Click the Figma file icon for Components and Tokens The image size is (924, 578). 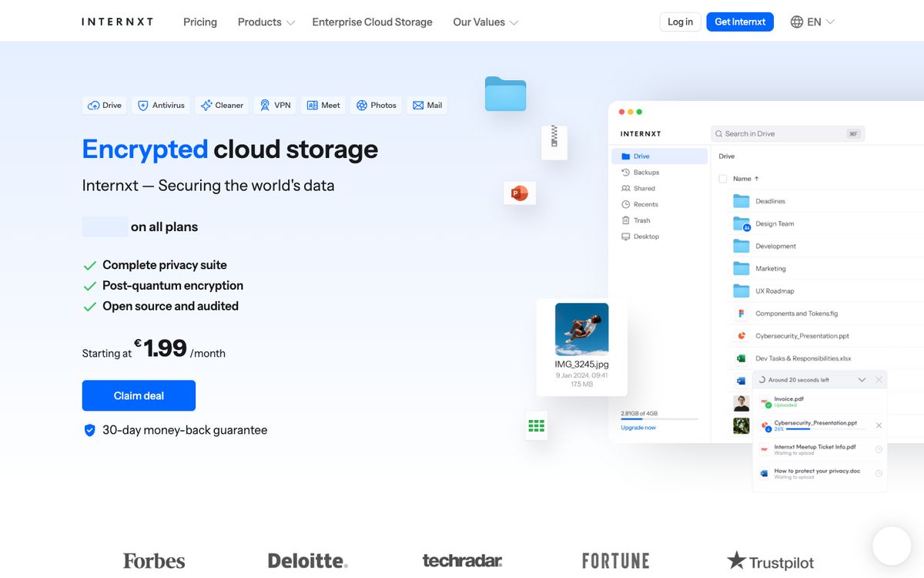pos(741,314)
